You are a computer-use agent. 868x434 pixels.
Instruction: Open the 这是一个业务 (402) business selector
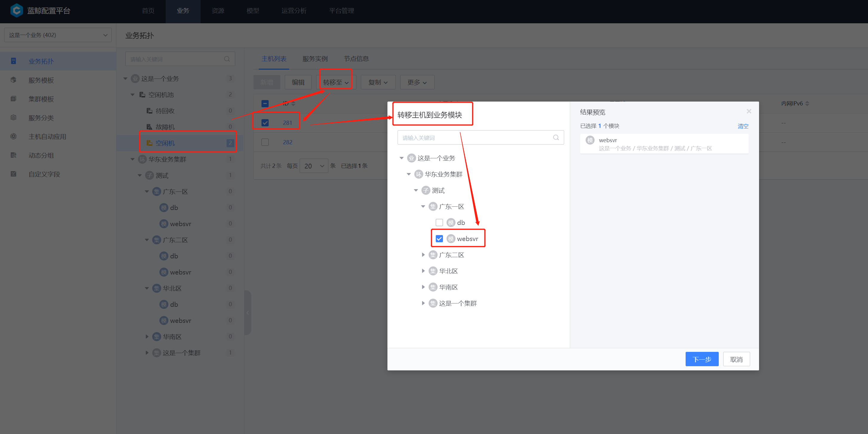coord(58,35)
